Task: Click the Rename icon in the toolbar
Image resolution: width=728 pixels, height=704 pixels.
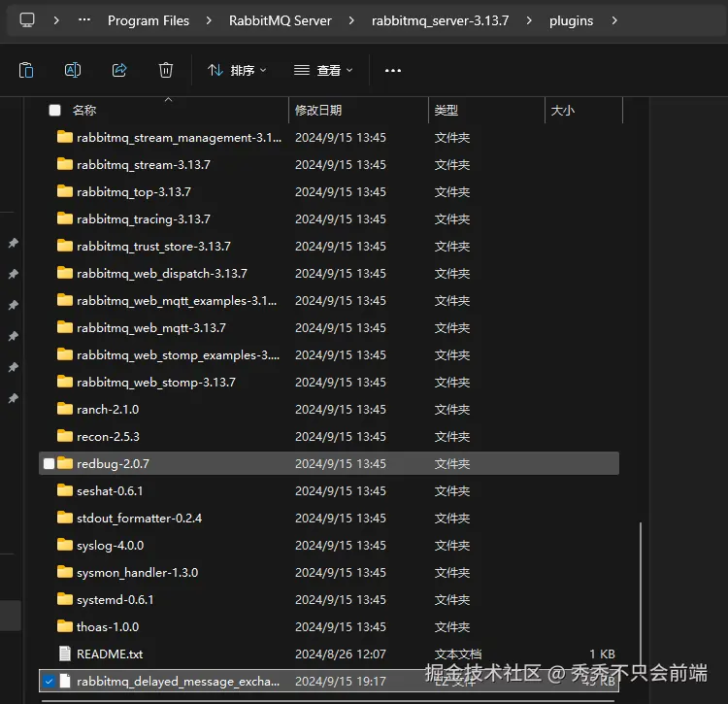Action: [73, 71]
